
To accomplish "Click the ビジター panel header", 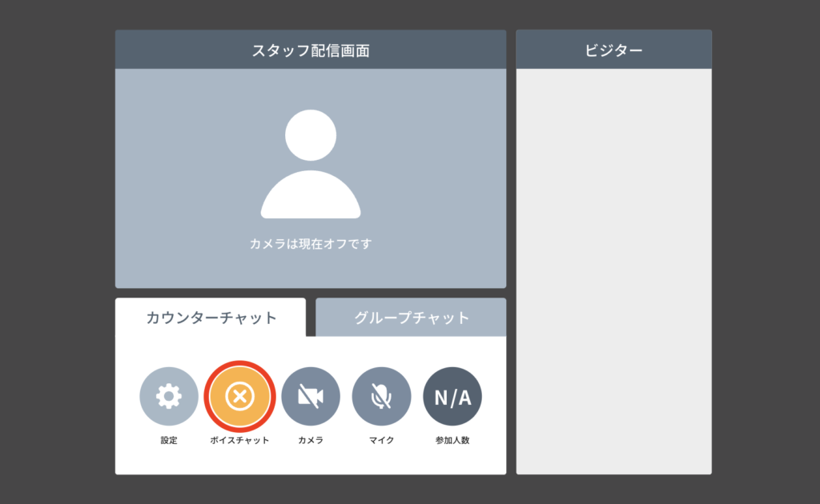I will click(x=614, y=50).
